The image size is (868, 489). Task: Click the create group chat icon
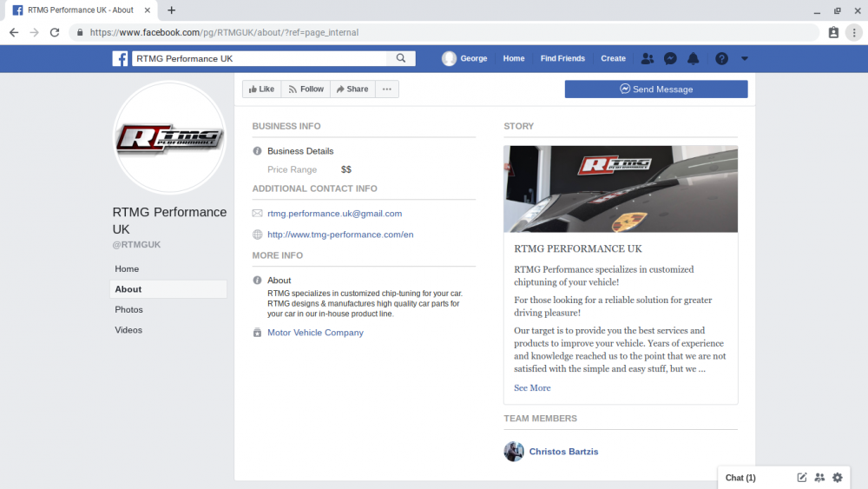(x=819, y=478)
